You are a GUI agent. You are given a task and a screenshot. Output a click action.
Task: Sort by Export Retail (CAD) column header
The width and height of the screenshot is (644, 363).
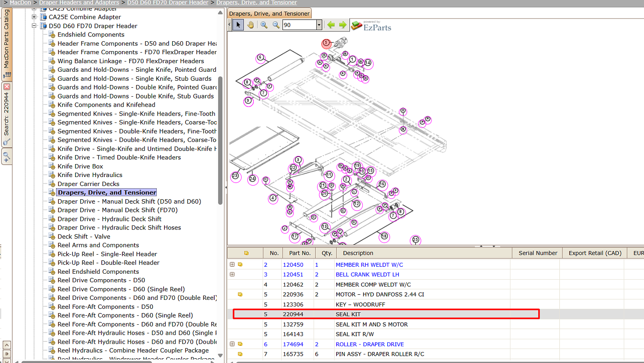point(595,253)
